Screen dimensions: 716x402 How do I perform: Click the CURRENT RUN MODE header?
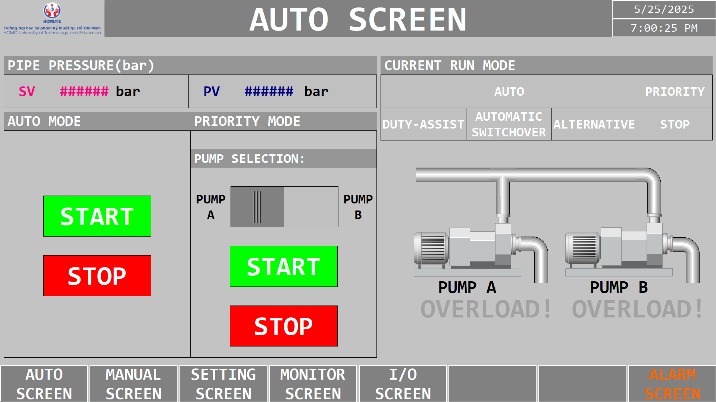[546, 65]
